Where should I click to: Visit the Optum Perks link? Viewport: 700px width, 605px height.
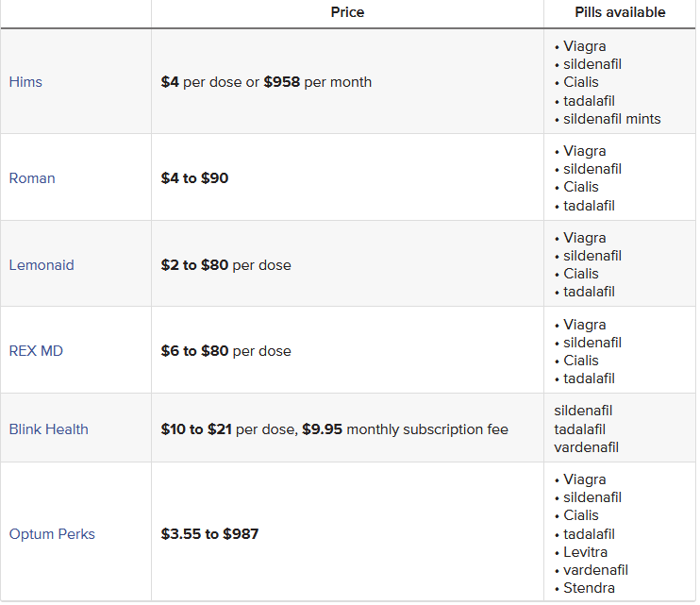(52, 534)
